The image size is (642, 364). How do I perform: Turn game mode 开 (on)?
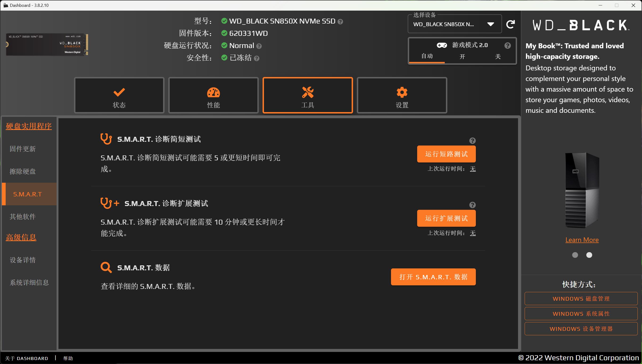coord(462,57)
